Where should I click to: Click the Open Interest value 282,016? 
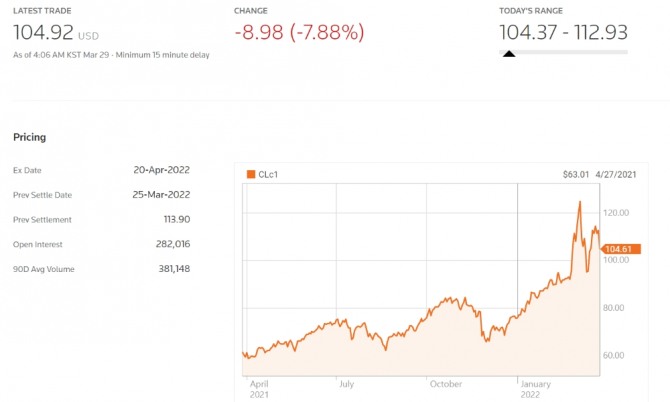(168, 244)
